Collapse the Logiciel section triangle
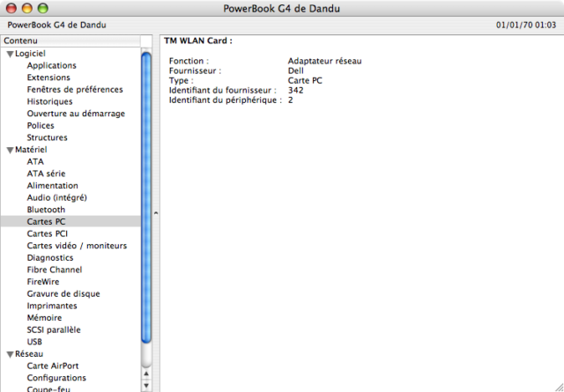The width and height of the screenshot is (564, 392). pos(10,55)
